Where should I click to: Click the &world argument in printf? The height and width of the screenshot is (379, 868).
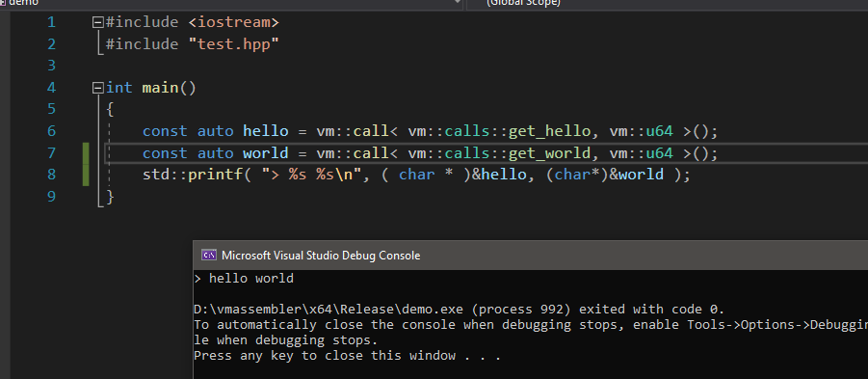pos(636,175)
